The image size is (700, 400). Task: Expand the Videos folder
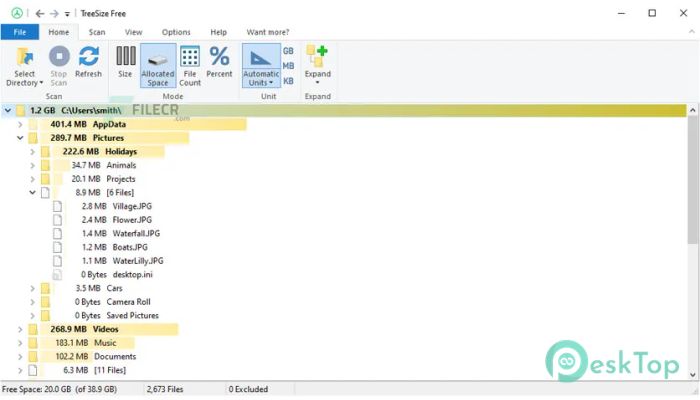pyautogui.click(x=20, y=329)
